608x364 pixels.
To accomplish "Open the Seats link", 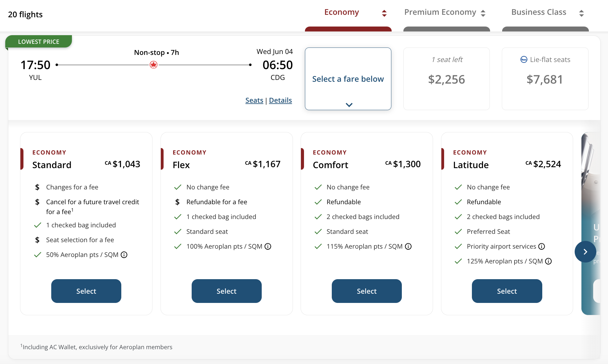I will pos(254,100).
